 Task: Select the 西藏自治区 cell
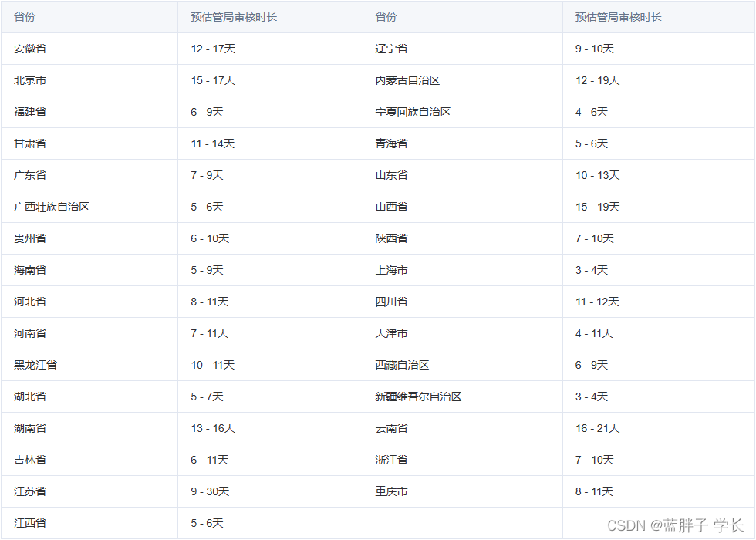[402, 365]
